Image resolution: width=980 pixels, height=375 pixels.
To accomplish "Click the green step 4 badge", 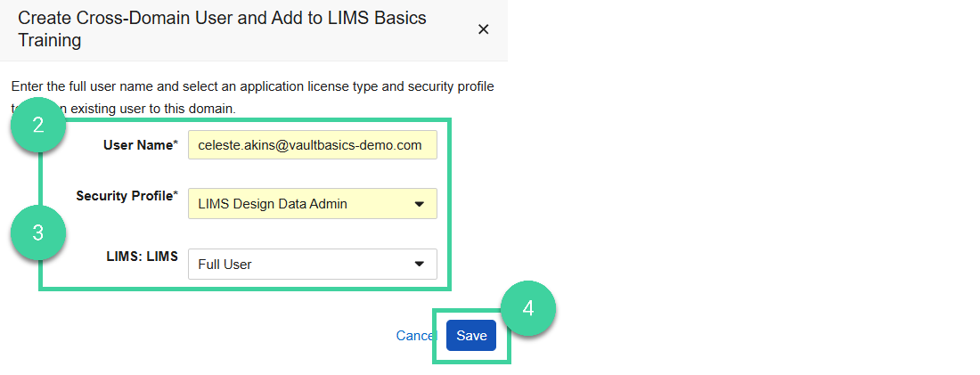I will [x=528, y=308].
